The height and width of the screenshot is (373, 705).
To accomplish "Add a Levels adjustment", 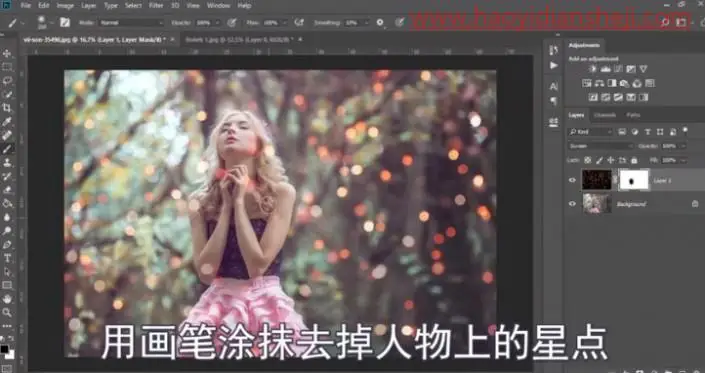I will click(605, 69).
